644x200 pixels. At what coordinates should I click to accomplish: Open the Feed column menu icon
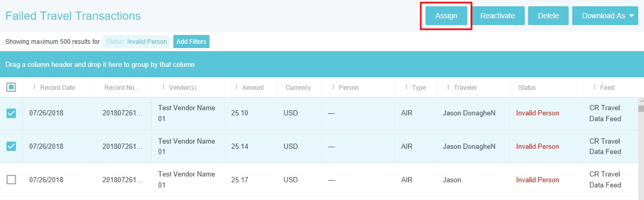pos(595,87)
